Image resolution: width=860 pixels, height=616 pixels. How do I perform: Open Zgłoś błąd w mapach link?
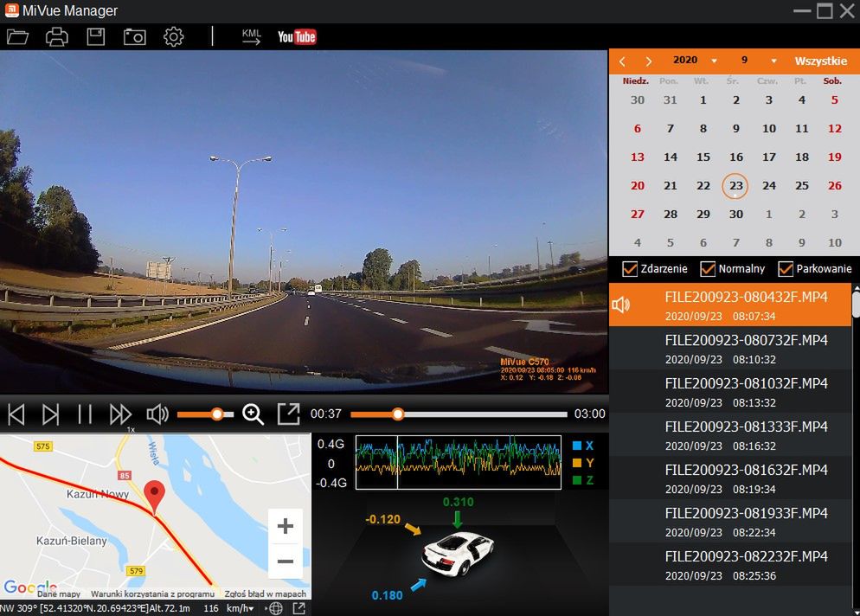click(x=266, y=594)
